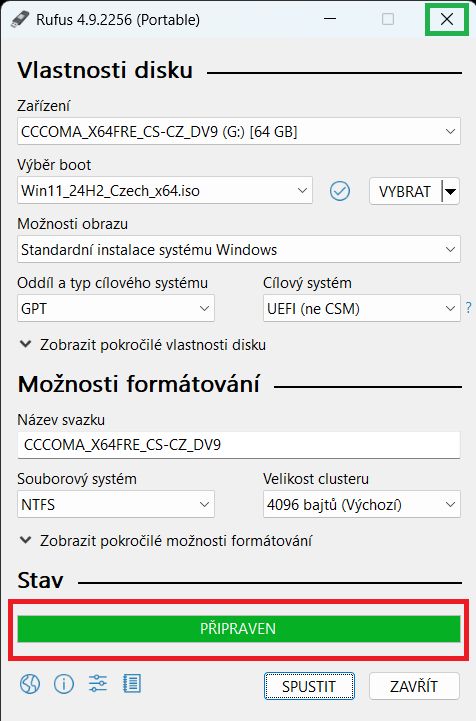Click the Název svazku text field
476x721 pixels.
point(239,445)
